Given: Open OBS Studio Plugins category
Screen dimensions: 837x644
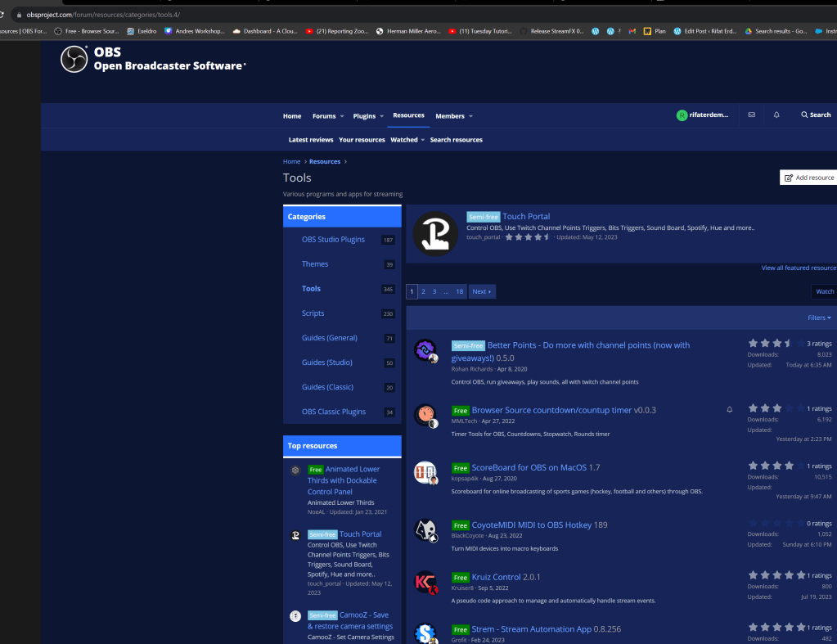Looking at the screenshot, I should click(x=333, y=240).
